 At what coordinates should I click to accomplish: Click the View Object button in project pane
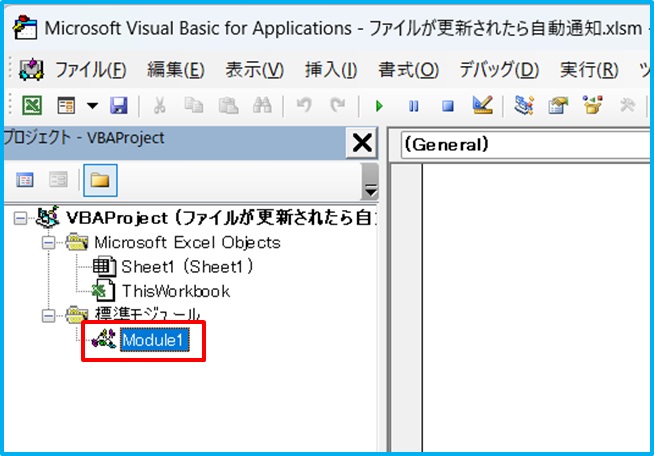pyautogui.click(x=58, y=180)
